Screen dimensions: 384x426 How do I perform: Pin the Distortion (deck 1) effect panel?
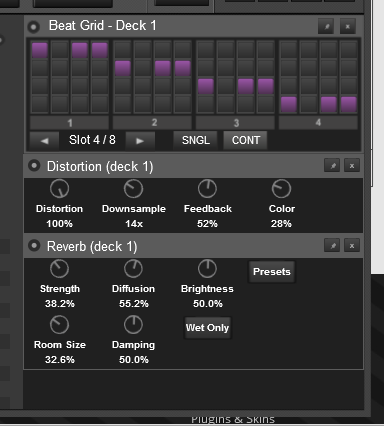click(x=332, y=166)
